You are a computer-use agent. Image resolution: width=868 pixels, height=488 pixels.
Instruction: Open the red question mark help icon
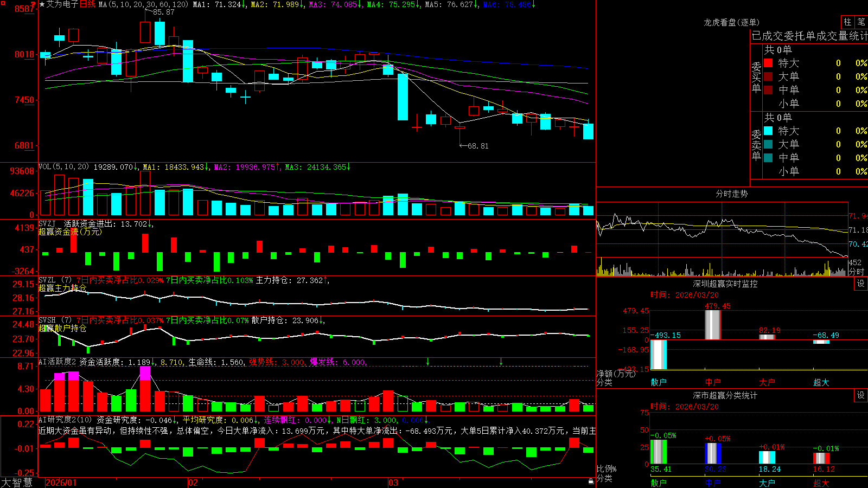(x=33, y=4)
